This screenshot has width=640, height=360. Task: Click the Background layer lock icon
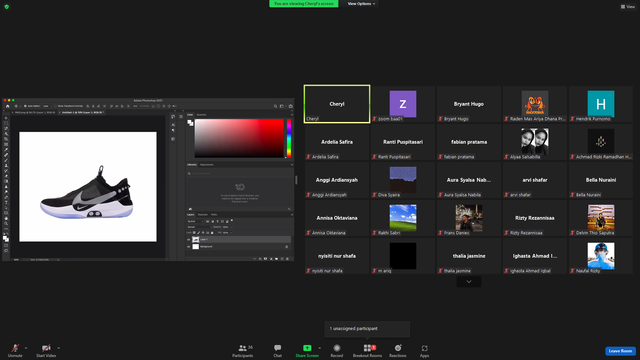click(287, 247)
